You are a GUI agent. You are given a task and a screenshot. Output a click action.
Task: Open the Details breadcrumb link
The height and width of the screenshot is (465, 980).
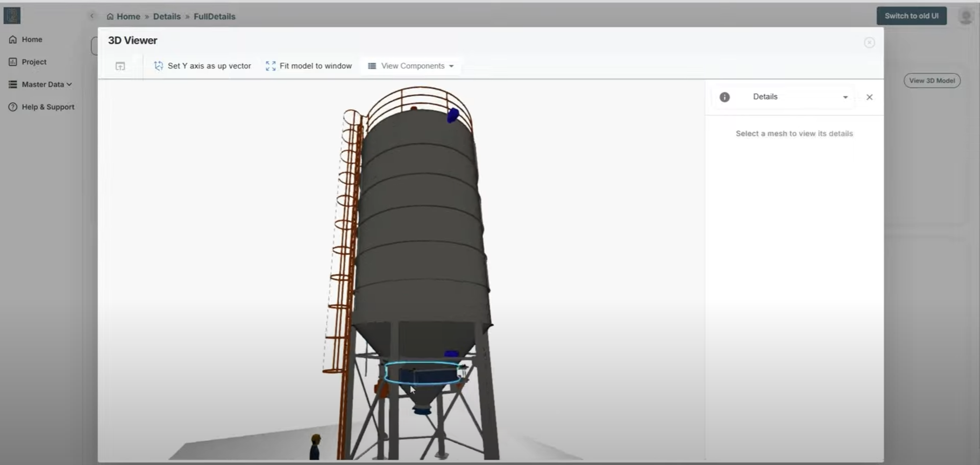point(167,17)
